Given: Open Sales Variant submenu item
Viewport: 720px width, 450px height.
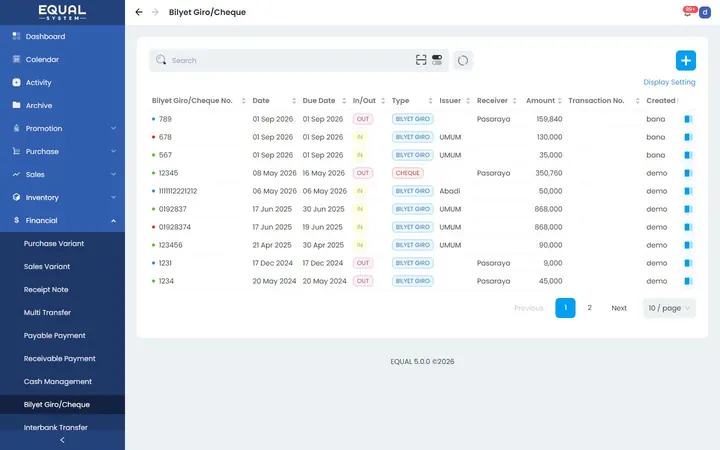Looking at the screenshot, I should 47,266.
